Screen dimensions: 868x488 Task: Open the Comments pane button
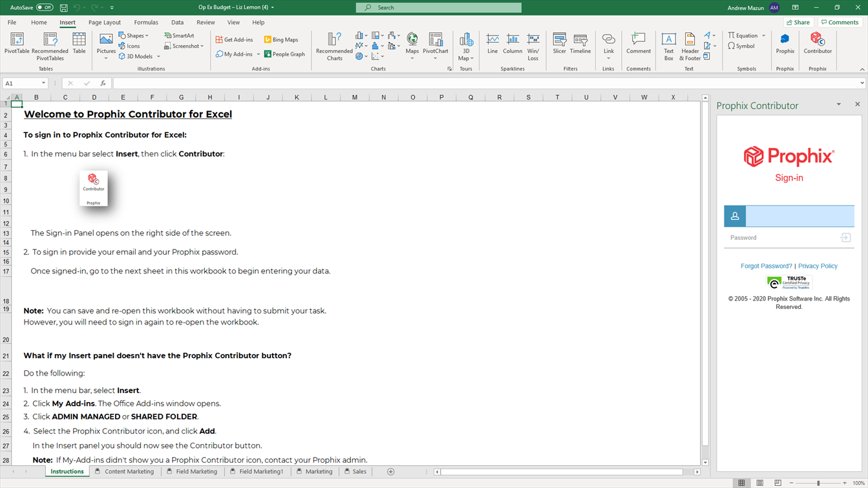coord(840,22)
